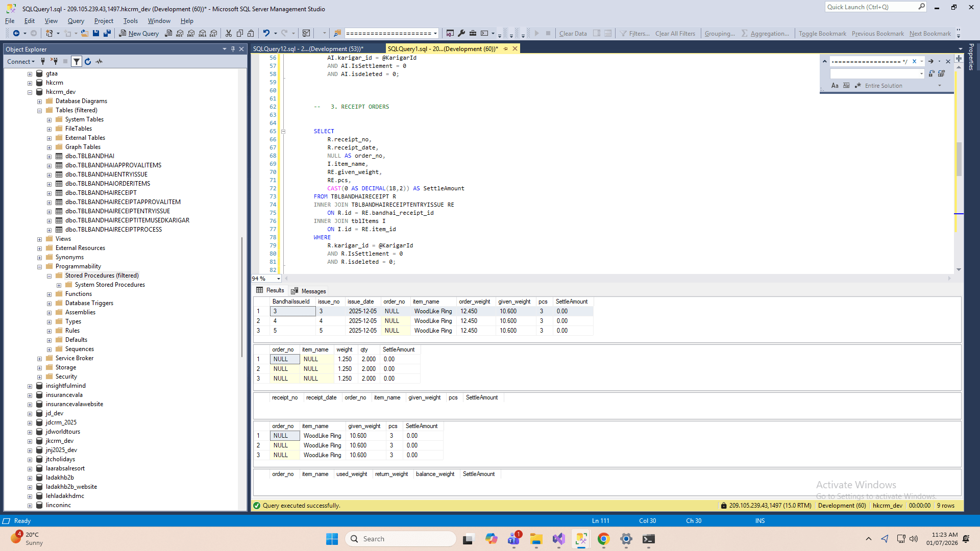Open the Messages results tab

click(x=308, y=291)
